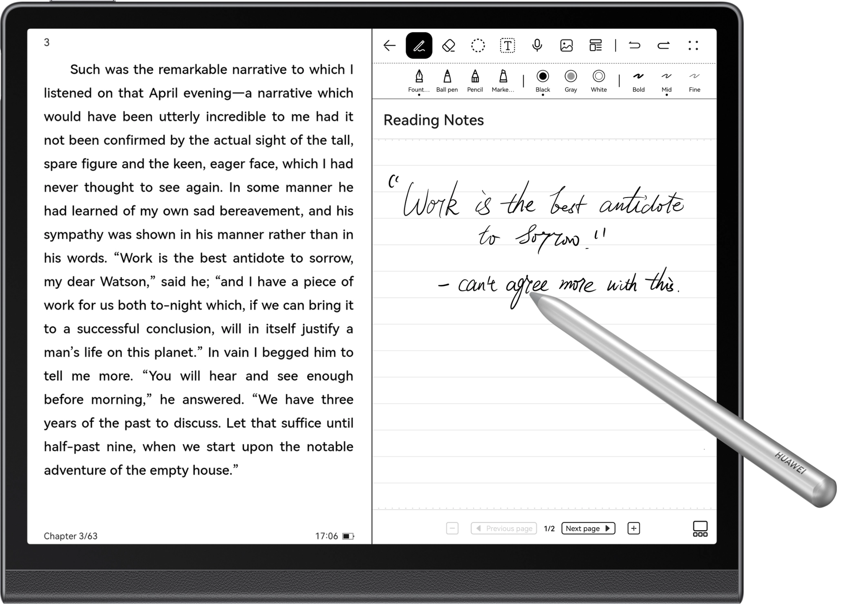Viewport: 868px width, 604px height.
Task: Select the Eraser tool
Action: point(448,45)
